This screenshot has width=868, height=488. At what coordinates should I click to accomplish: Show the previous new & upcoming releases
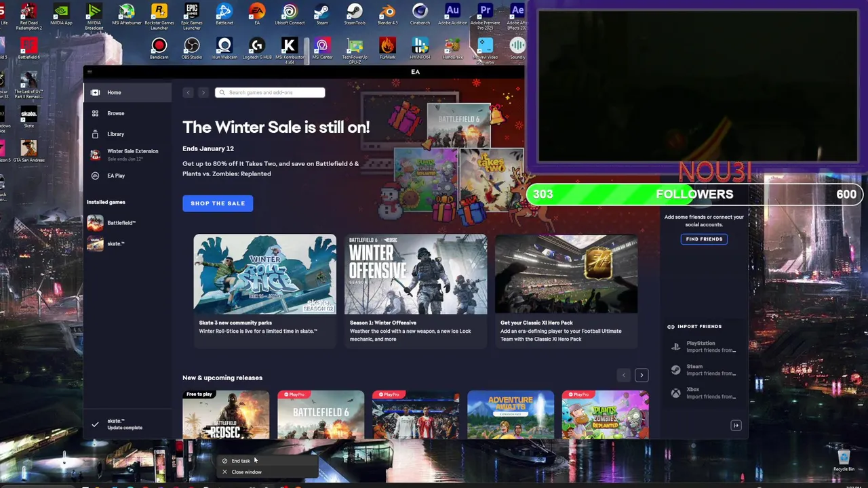pos(624,375)
